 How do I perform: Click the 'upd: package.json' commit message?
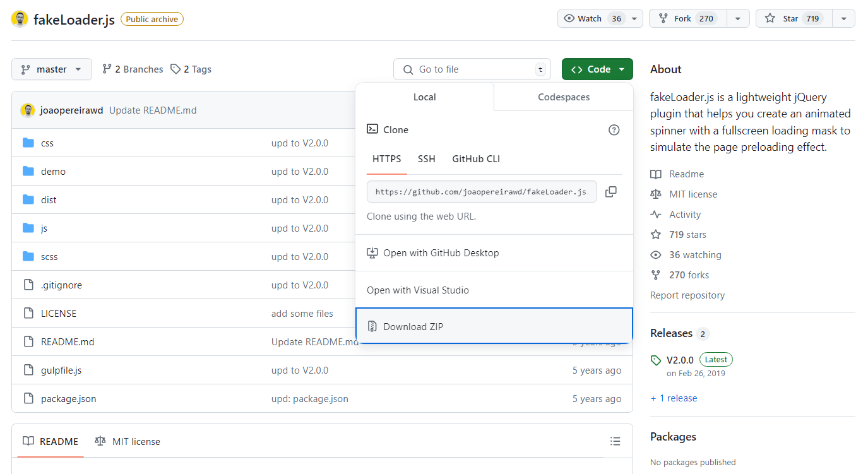[310, 399]
